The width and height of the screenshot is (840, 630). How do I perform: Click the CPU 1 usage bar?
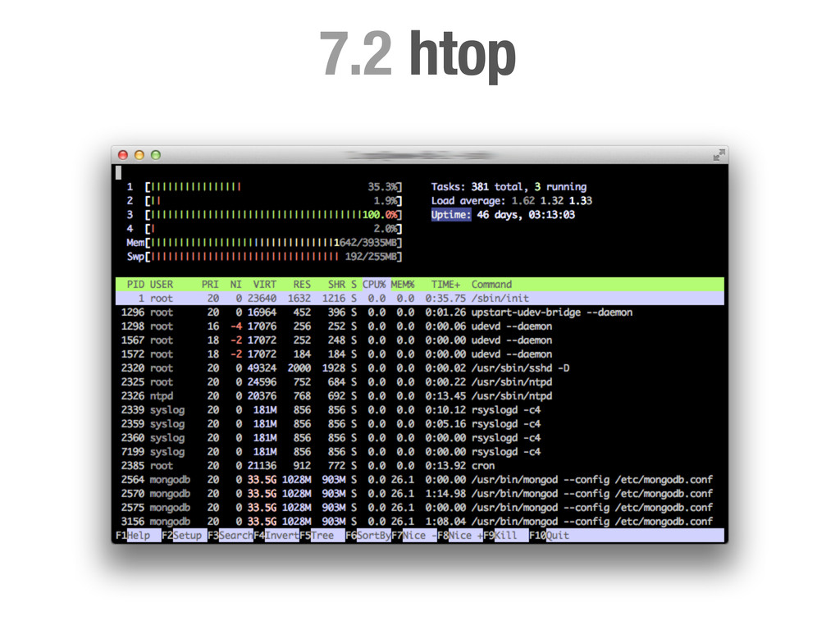pyautogui.click(x=273, y=187)
